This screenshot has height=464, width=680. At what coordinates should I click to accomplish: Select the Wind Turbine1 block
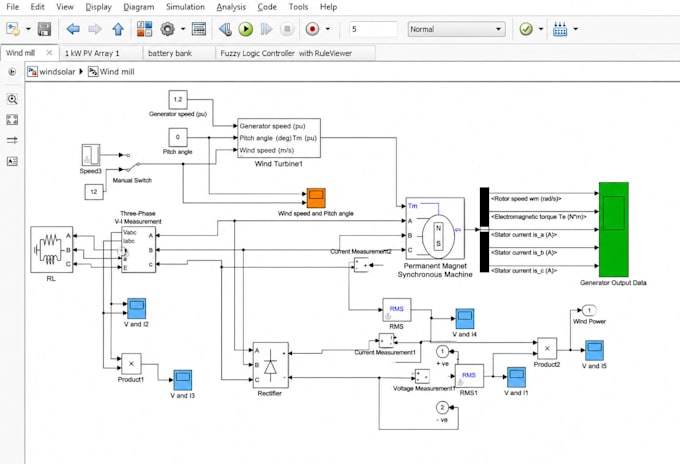[279, 138]
